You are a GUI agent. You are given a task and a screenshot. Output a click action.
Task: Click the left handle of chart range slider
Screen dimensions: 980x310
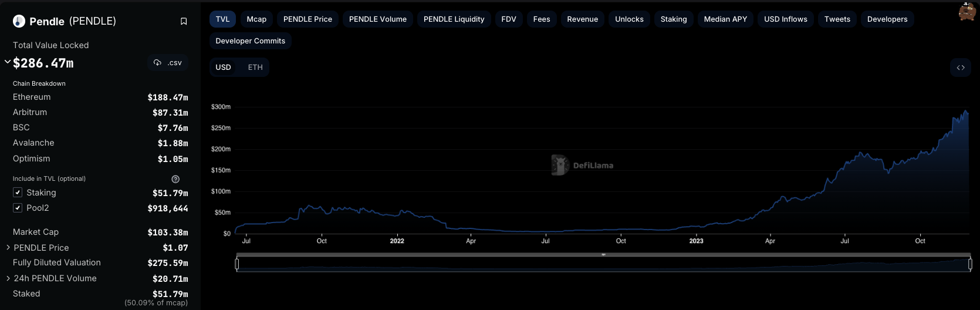tap(237, 264)
